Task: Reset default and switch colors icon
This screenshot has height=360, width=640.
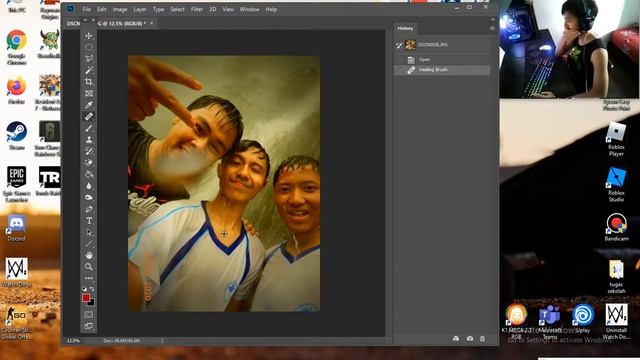Action: (84, 289)
